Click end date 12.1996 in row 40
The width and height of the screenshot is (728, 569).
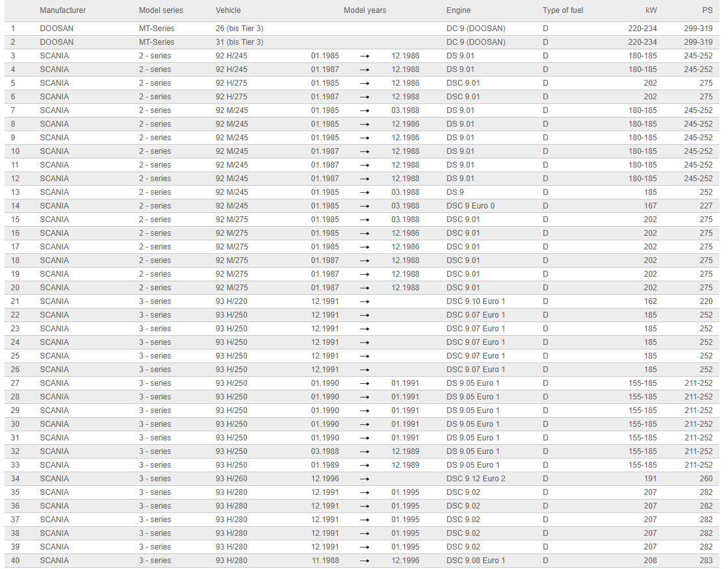406,560
